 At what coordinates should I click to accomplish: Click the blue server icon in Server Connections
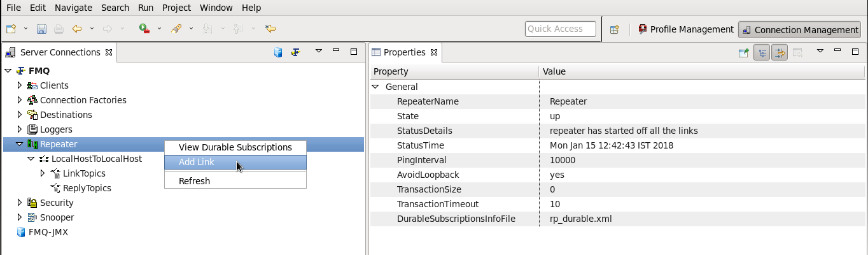click(278, 52)
